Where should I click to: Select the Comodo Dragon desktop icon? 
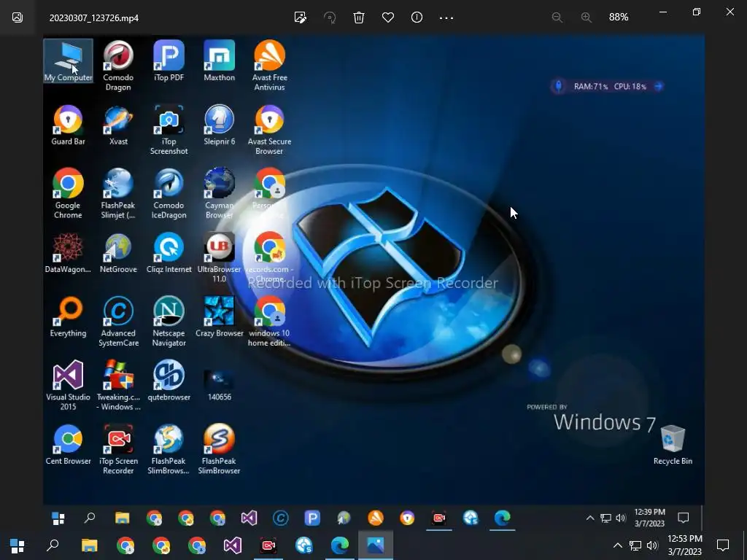[118, 66]
